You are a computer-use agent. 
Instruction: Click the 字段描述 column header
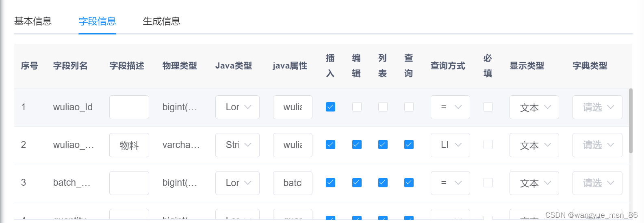tap(127, 66)
